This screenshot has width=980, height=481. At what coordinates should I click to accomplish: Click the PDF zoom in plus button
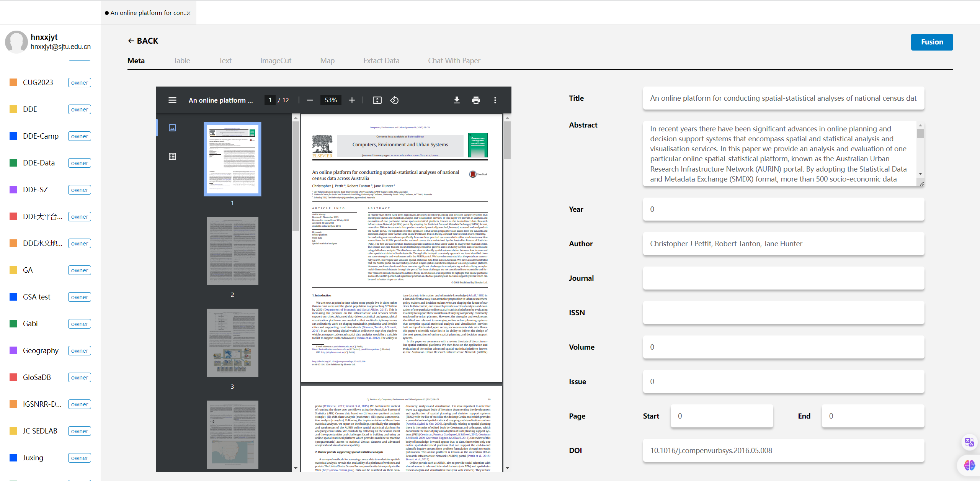pos(352,100)
